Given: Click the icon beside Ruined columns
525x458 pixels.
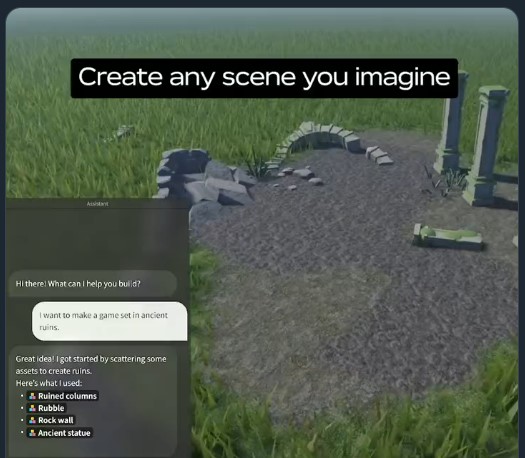Looking at the screenshot, I should tap(32, 396).
